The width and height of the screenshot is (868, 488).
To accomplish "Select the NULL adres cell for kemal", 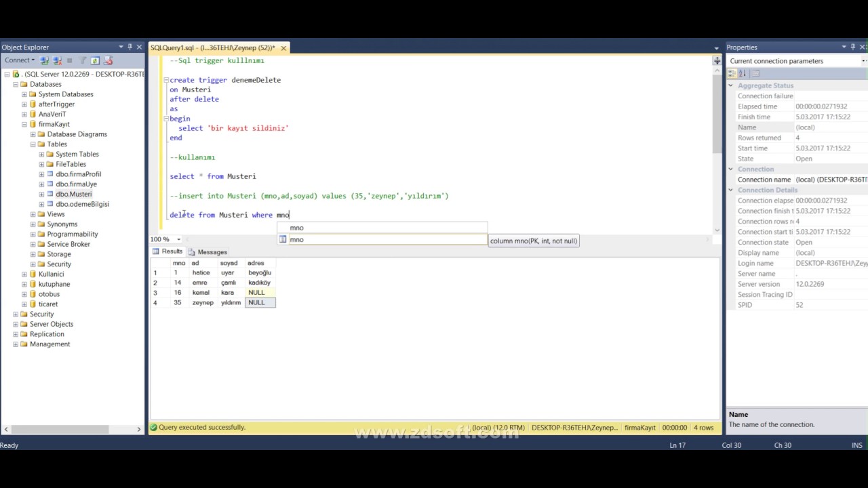I will 260,293.
